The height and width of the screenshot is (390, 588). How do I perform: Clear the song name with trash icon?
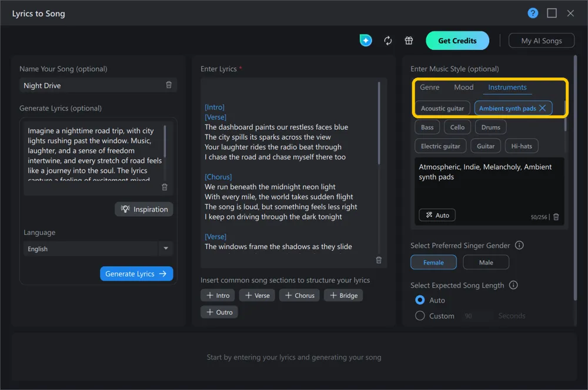click(169, 85)
